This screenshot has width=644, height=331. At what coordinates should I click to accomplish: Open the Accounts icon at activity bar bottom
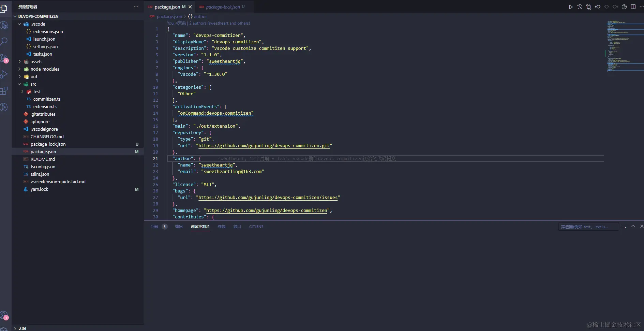[4, 315]
